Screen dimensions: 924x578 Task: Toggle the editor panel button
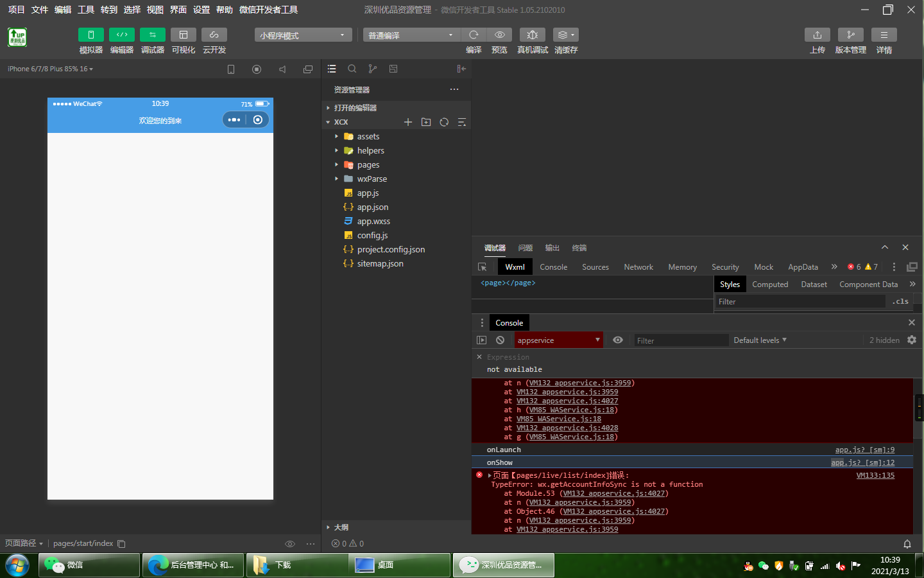(121, 35)
